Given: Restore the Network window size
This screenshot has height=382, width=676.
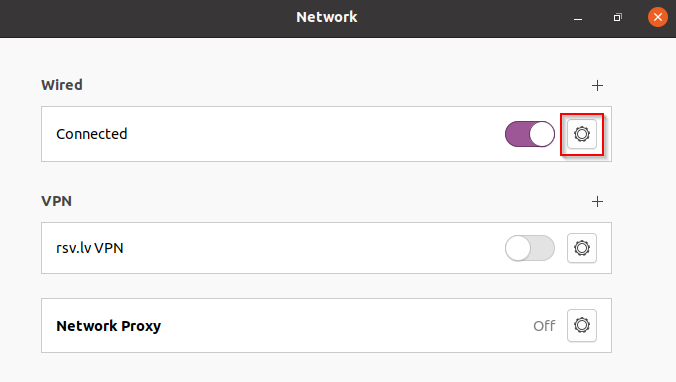Looking at the screenshot, I should click(617, 18).
